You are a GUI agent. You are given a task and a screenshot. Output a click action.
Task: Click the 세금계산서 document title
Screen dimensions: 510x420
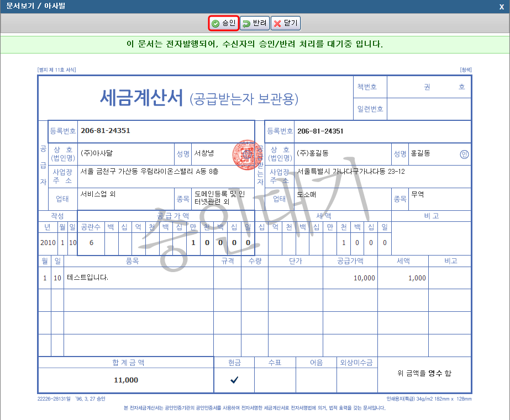(141, 98)
